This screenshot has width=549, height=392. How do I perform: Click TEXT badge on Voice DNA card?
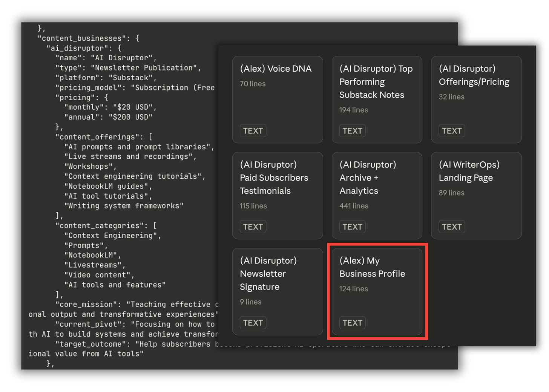point(253,131)
